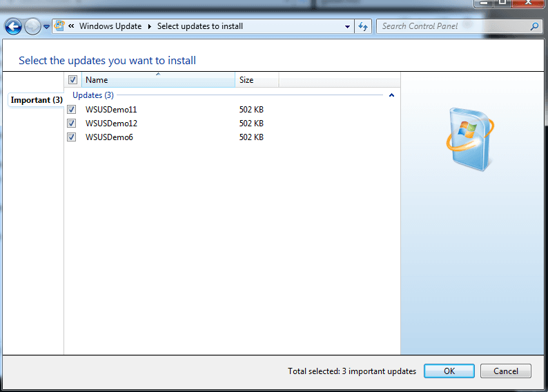Click the greyed Forward navigation arrow
This screenshot has width=548, height=392.
coord(32,26)
